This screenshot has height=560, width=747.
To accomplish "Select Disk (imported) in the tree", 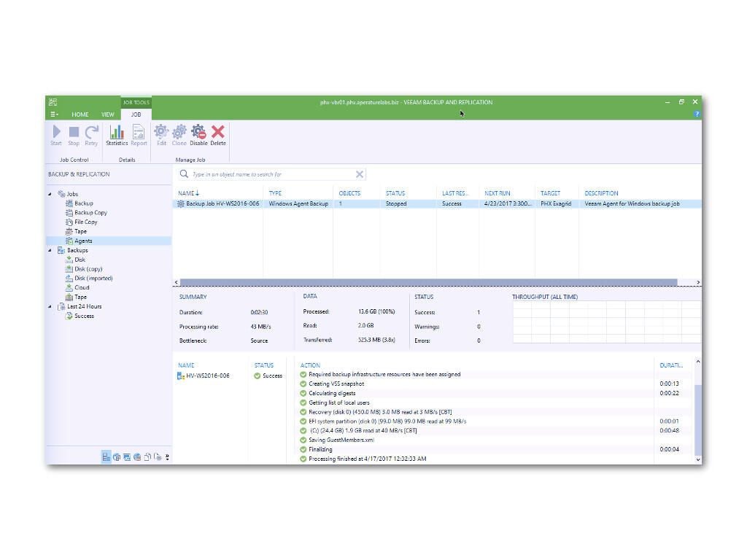I will [89, 278].
